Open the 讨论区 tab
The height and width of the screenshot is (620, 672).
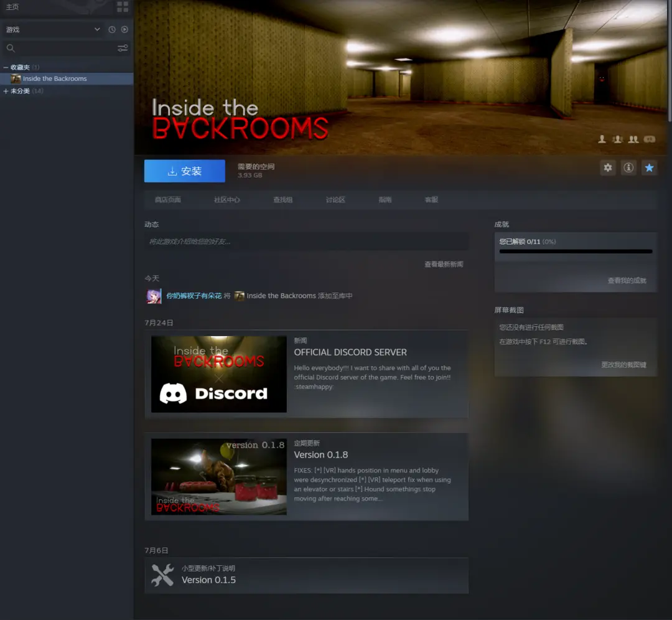click(335, 200)
